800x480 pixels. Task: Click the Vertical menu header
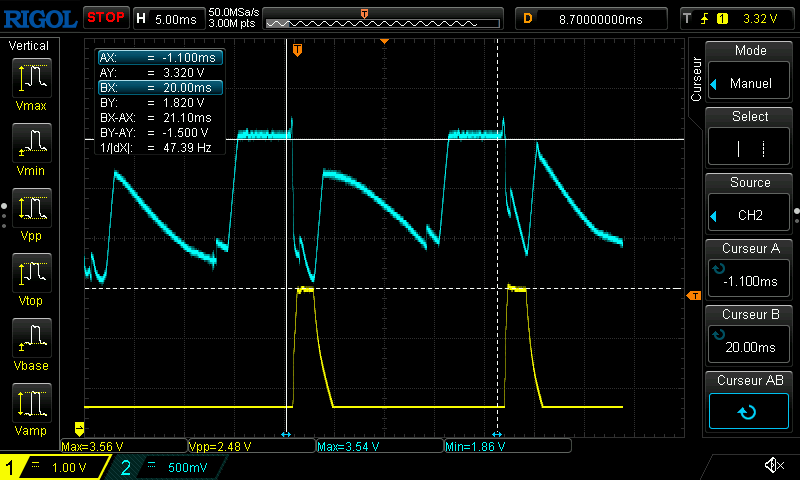click(29, 46)
